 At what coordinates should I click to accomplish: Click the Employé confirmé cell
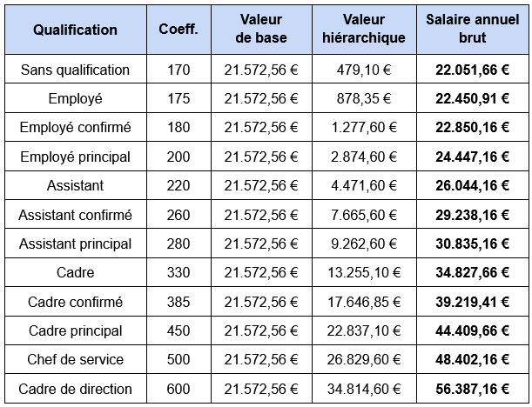(x=76, y=128)
